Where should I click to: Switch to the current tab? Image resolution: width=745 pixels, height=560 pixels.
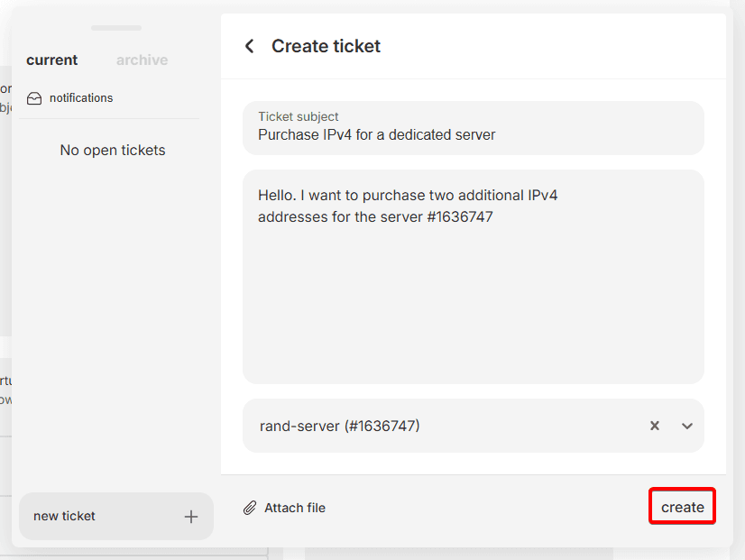pos(51,60)
